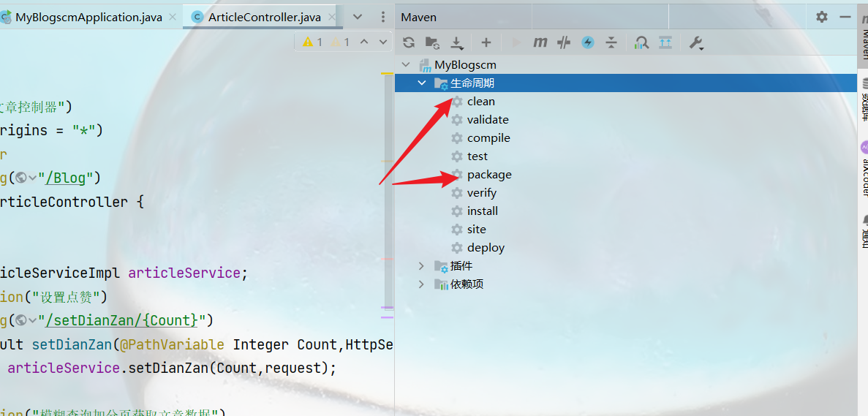This screenshot has width=868, height=416.
Task: Open Execute Maven Goal dialog
Action: 540,42
